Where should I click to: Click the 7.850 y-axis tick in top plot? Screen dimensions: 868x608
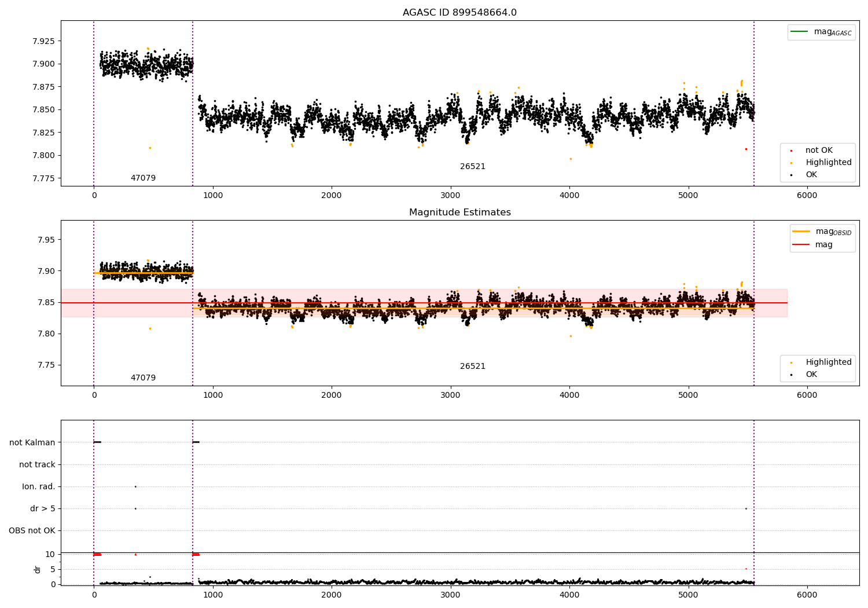[43, 110]
